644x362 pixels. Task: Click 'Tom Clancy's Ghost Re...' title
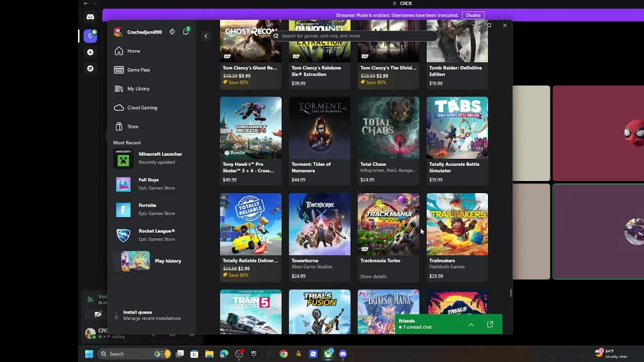click(250, 68)
